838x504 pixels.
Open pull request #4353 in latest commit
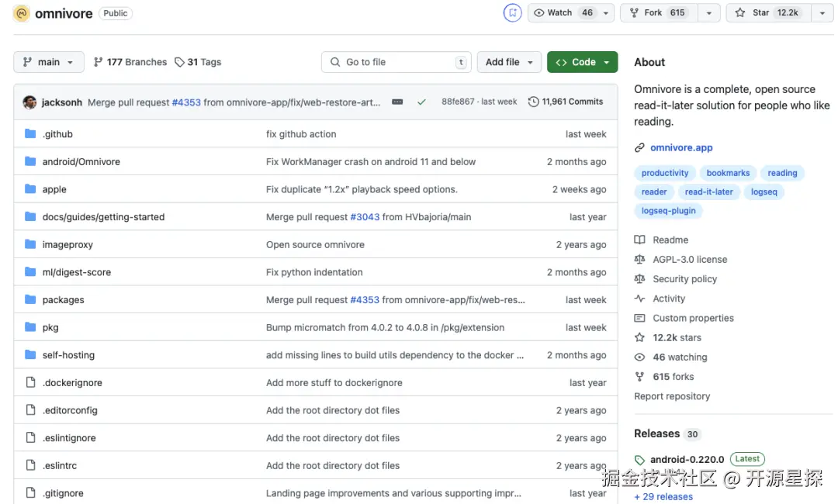coord(186,102)
